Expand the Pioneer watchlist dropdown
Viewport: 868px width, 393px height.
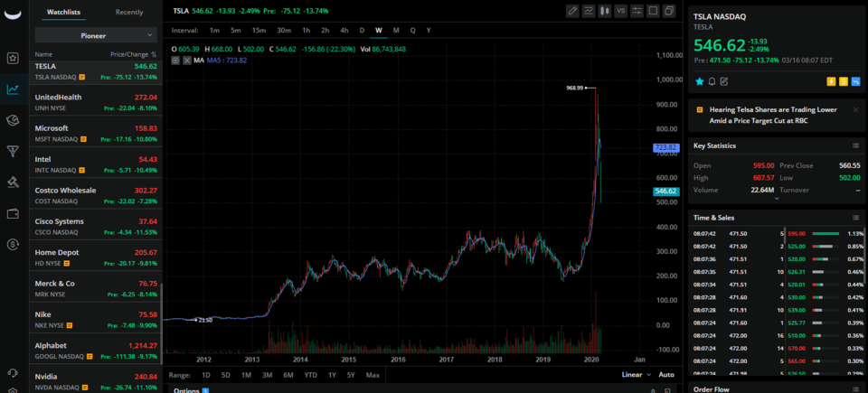[x=96, y=35]
